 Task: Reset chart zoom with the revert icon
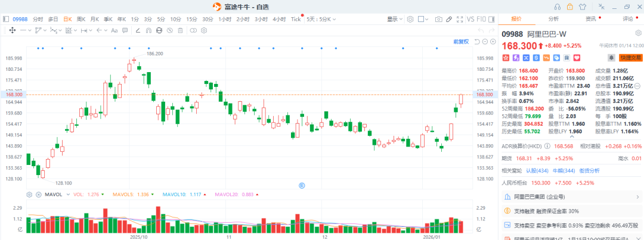point(477,42)
